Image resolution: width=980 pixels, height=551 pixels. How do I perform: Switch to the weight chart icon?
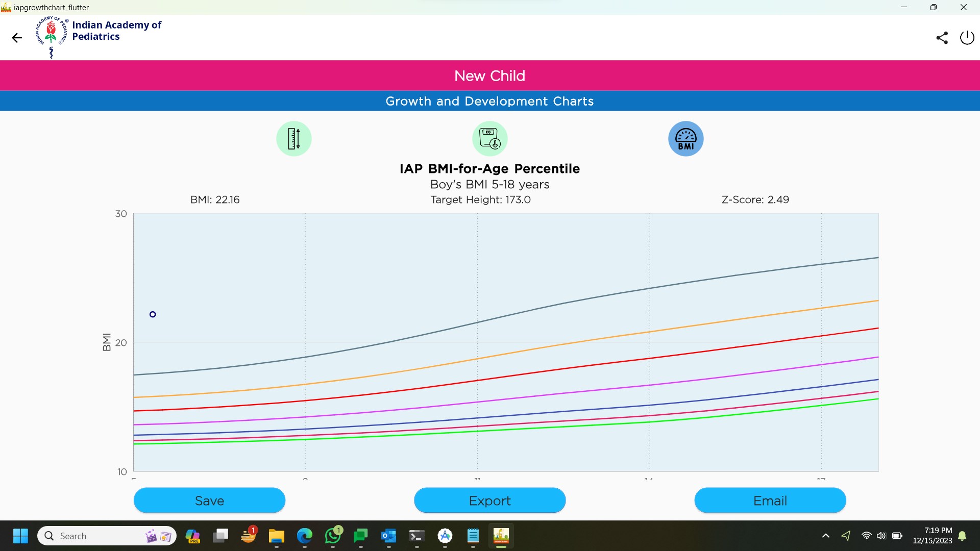[490, 139]
